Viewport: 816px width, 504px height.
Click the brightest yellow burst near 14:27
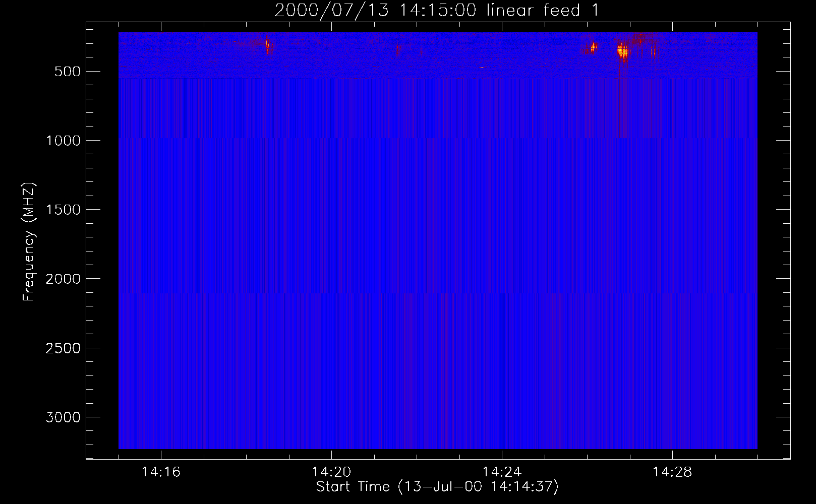tap(623, 51)
